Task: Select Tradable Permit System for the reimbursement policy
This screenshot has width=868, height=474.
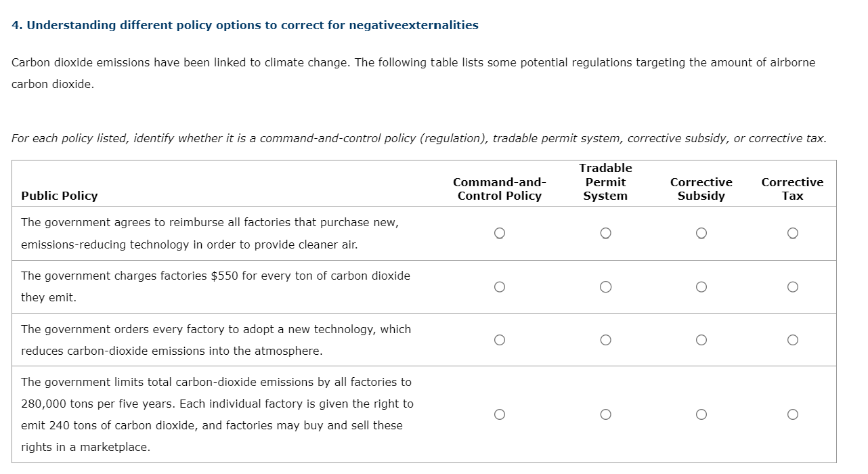Action: [x=606, y=233]
